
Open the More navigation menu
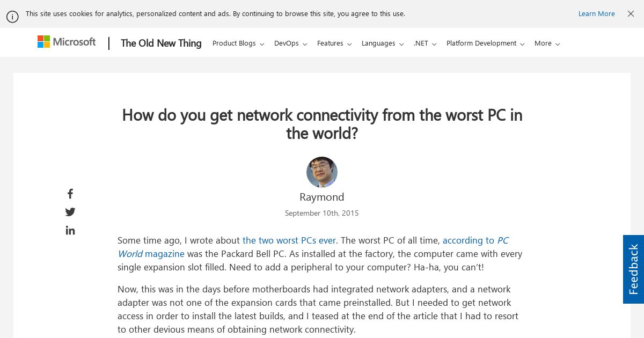click(x=547, y=43)
